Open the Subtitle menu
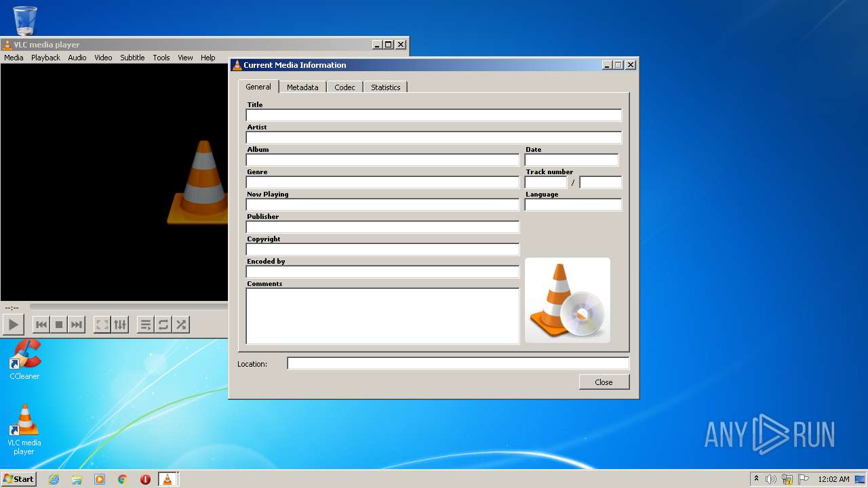Image resolution: width=868 pixels, height=488 pixels. [132, 58]
